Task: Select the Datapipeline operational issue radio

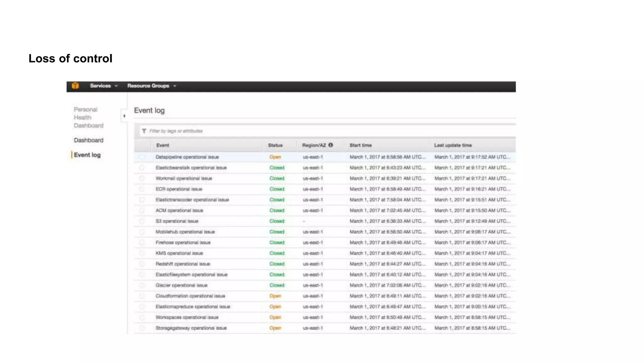Action: click(x=142, y=157)
